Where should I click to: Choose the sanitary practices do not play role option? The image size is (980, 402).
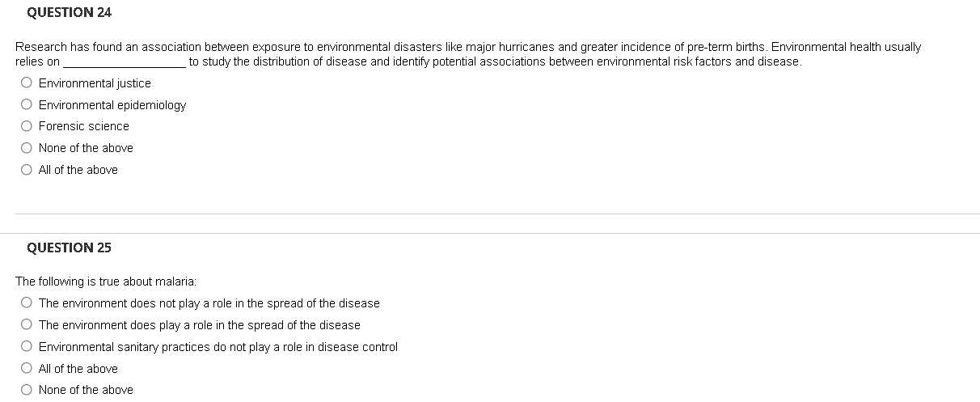pos(27,346)
